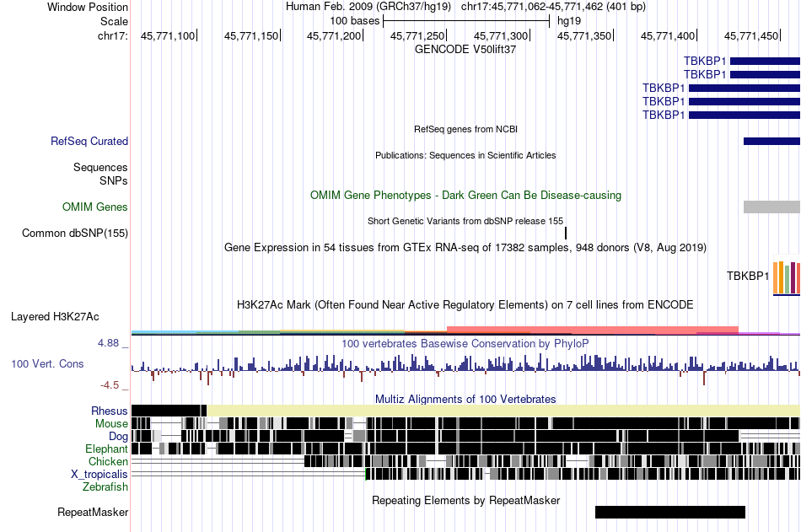This screenshot has width=801, height=532.
Task: Open RefSeq Curated track settings
Action: click(x=89, y=141)
